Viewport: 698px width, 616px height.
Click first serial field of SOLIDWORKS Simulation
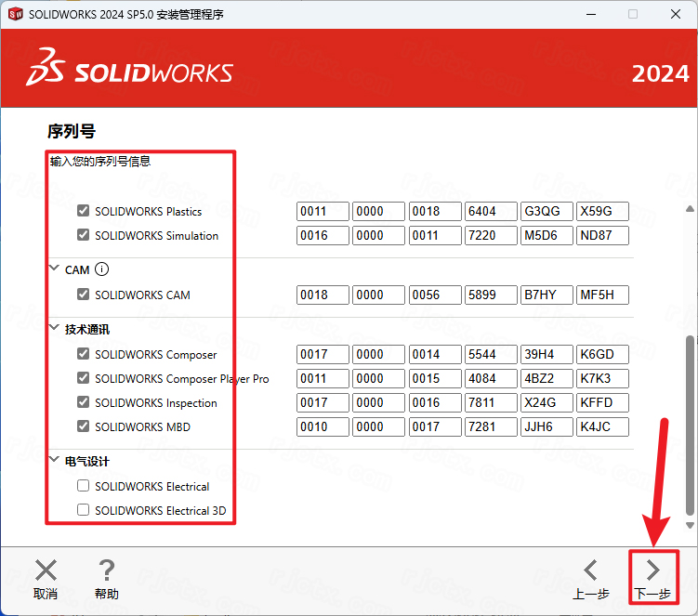[323, 235]
